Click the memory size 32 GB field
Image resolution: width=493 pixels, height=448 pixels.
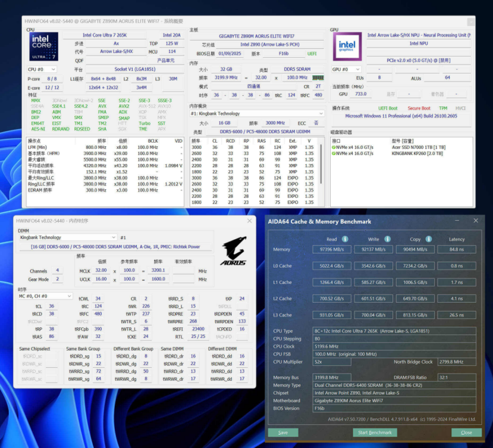tap(226, 69)
